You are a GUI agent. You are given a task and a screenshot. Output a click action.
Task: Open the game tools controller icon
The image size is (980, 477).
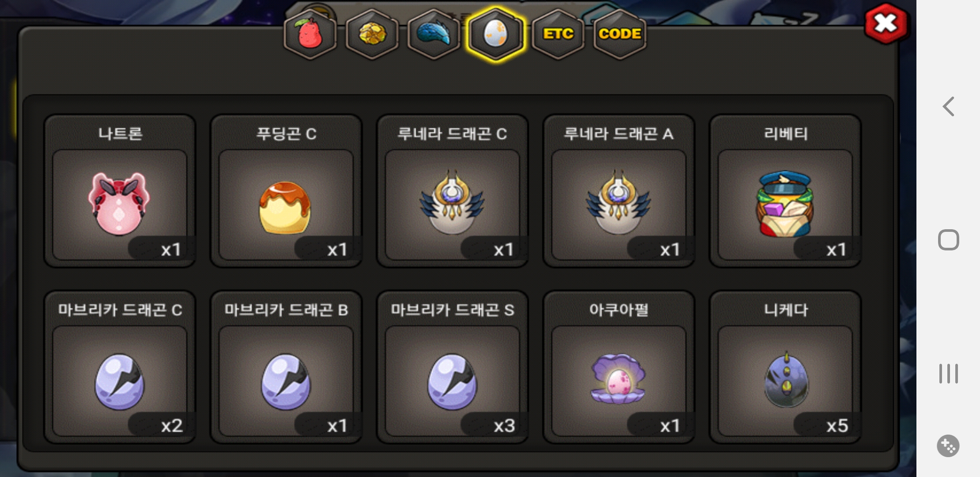point(948,446)
